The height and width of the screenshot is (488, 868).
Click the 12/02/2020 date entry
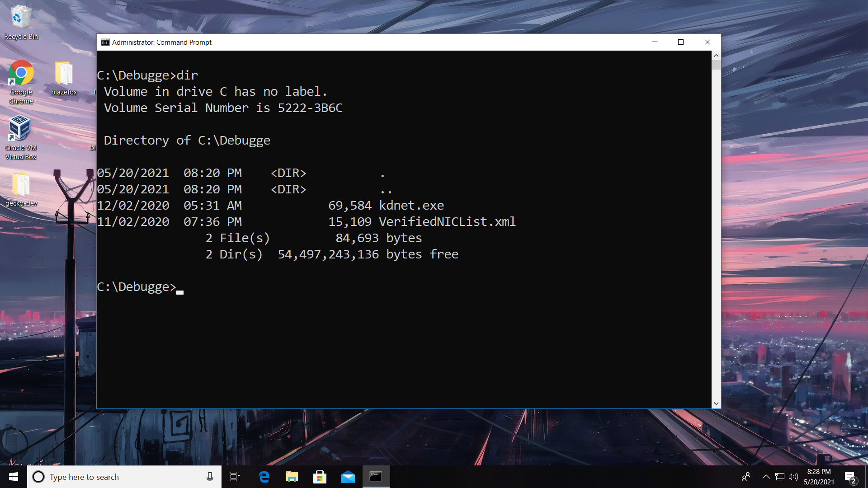point(133,206)
